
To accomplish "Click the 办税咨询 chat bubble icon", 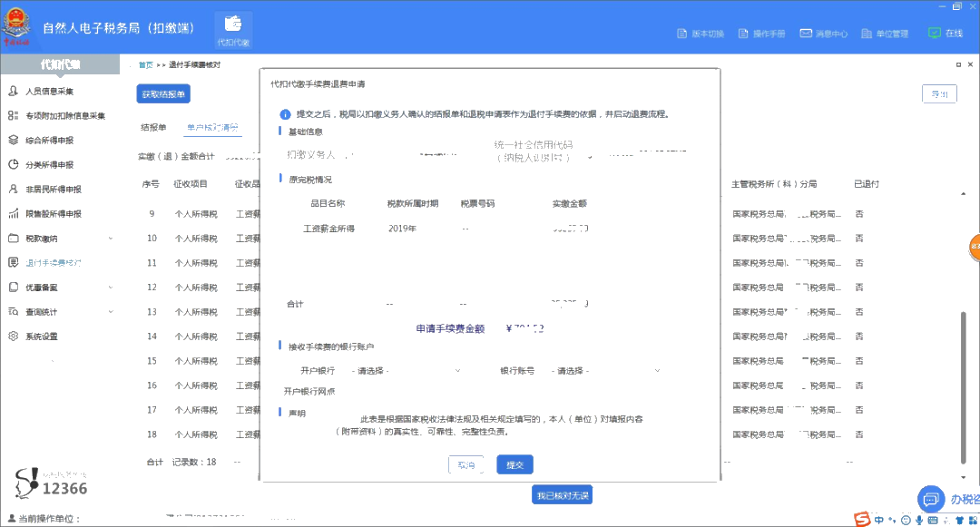I will coord(929,499).
